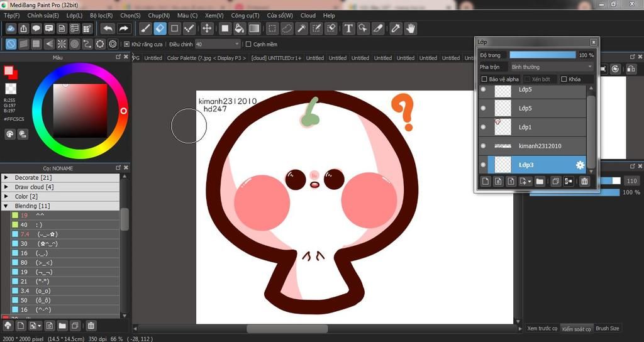Viewport: 644px width, 342px height.
Task: Close the Lớp panel
Action: click(594, 42)
